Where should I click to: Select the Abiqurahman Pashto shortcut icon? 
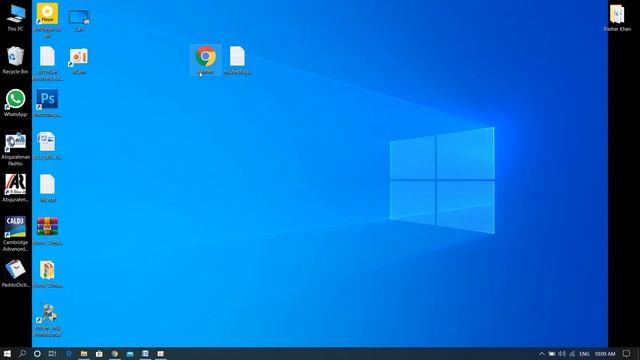16,149
